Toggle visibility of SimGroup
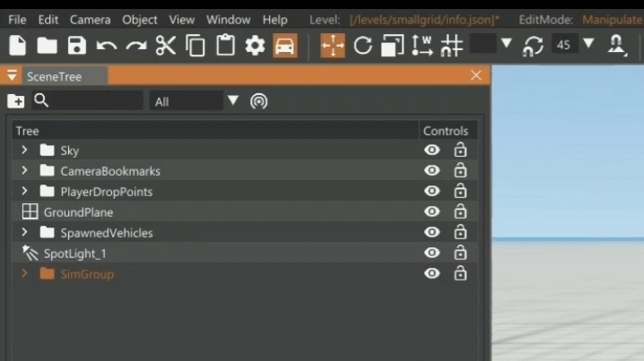 (431, 273)
